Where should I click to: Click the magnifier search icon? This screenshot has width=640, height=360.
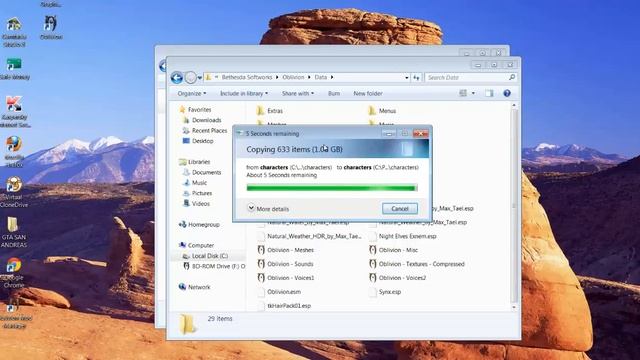pyautogui.click(x=512, y=77)
